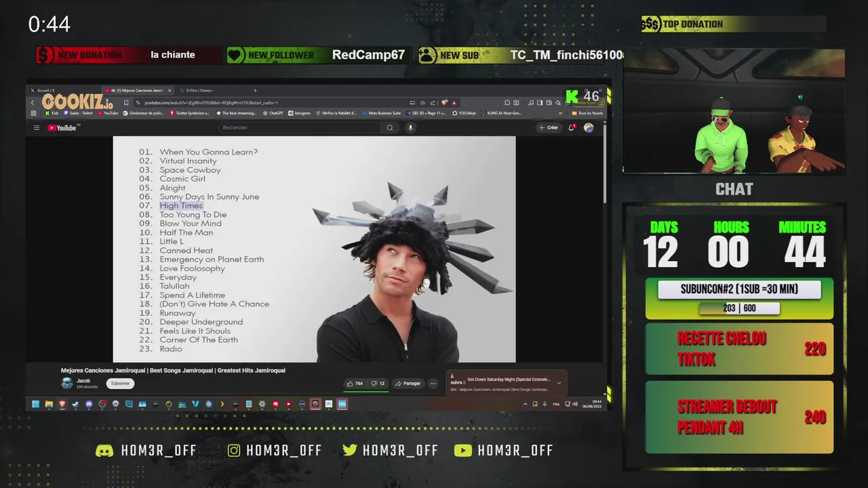The width and height of the screenshot is (868, 488).
Task: Click the YouTube page vertical scrollbar
Action: [604, 163]
